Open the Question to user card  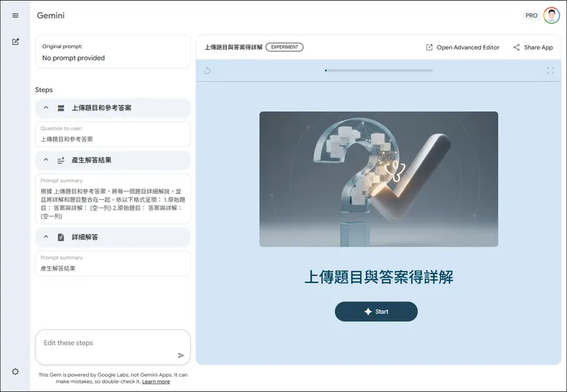113,134
